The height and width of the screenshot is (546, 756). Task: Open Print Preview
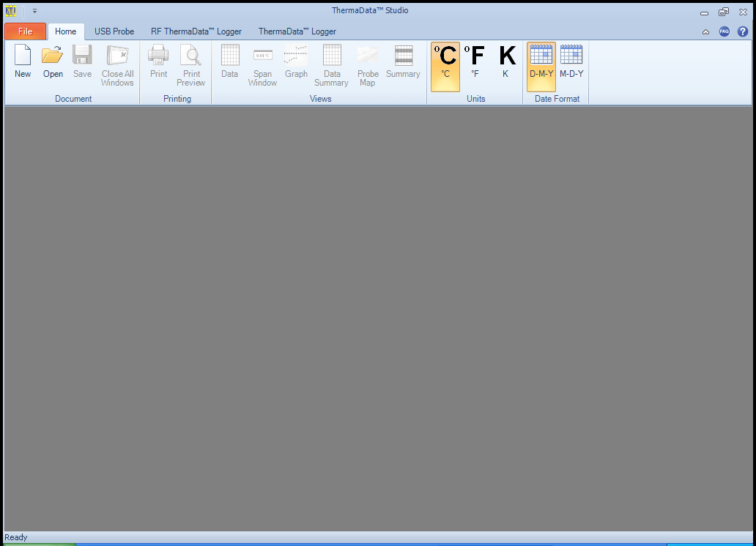click(191, 66)
